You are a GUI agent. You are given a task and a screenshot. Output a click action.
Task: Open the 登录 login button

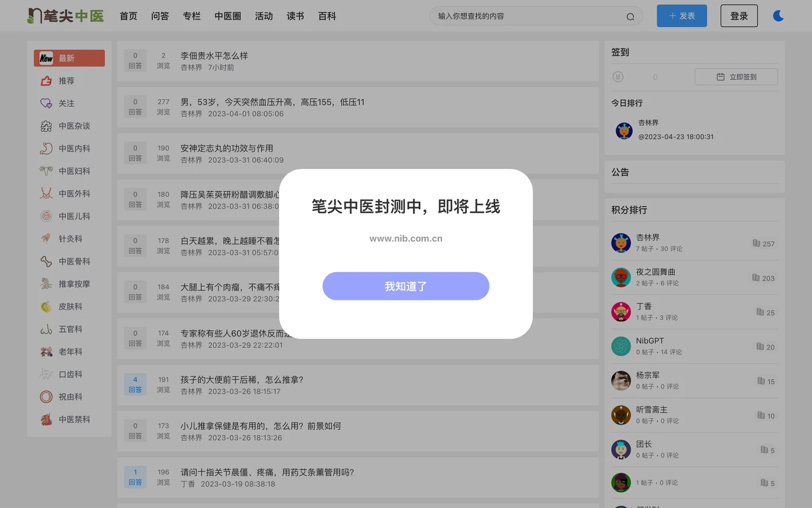point(739,16)
